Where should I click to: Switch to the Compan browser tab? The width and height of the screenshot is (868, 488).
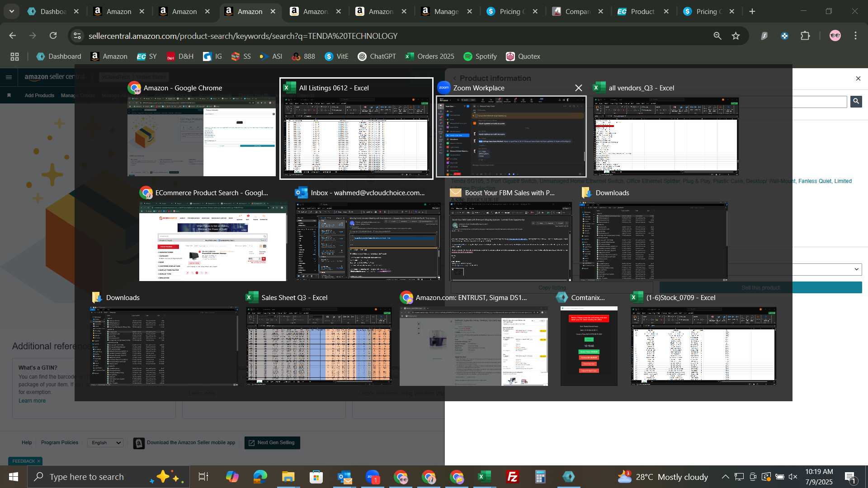click(577, 11)
